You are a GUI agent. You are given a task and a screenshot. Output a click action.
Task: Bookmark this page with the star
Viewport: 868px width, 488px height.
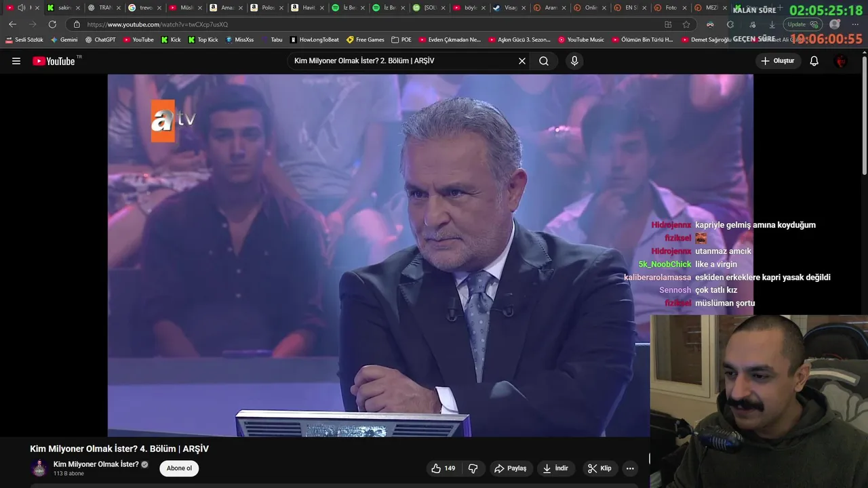click(x=686, y=24)
